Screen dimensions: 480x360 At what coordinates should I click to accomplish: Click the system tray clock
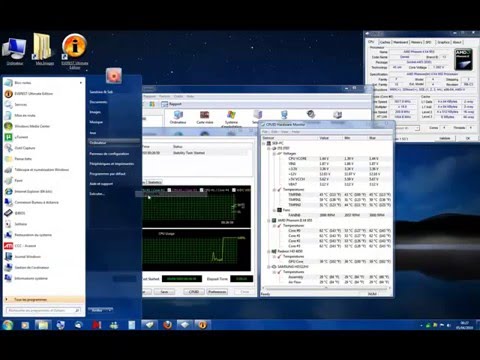coord(465,325)
